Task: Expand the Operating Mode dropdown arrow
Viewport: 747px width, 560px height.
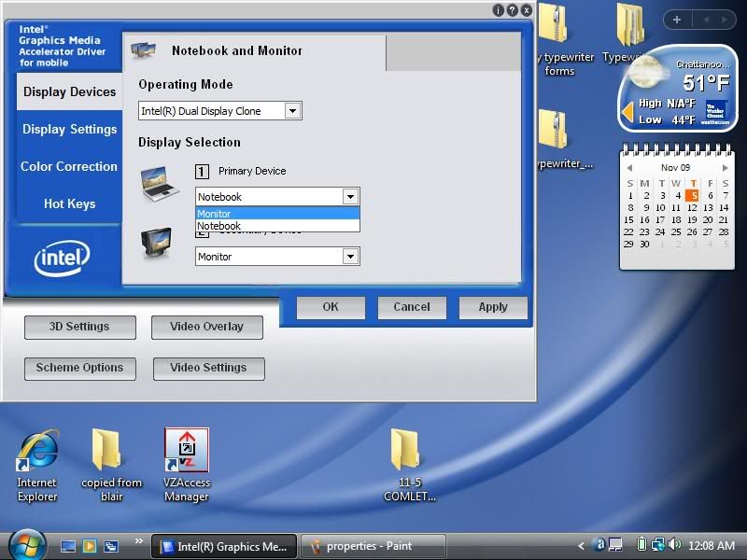Action: 292,111
